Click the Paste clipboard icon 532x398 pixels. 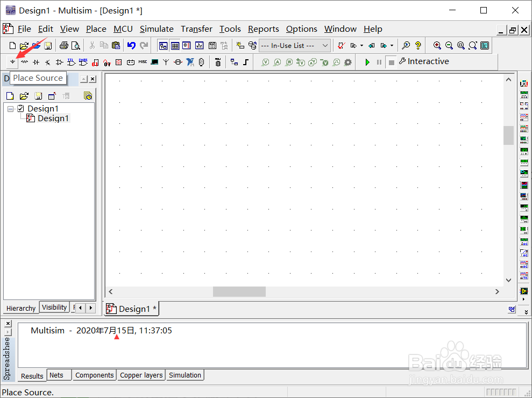116,45
